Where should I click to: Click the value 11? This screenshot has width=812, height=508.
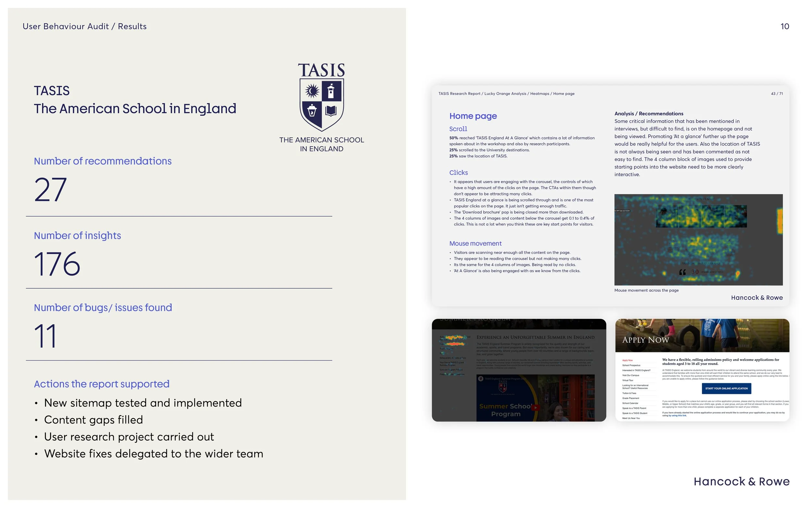pos(45,336)
